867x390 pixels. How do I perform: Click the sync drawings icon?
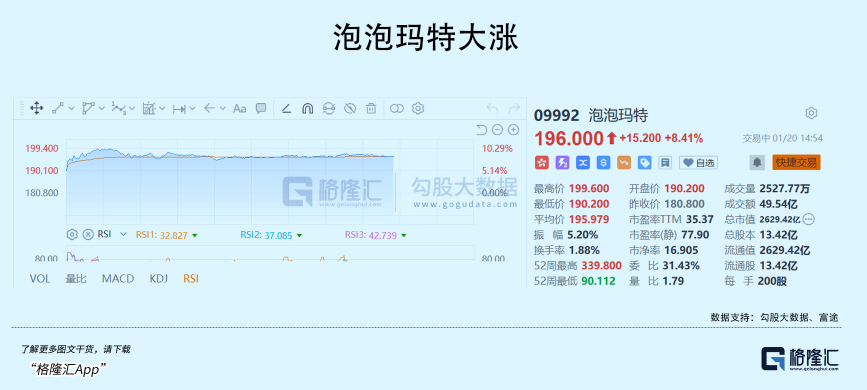tap(329, 108)
